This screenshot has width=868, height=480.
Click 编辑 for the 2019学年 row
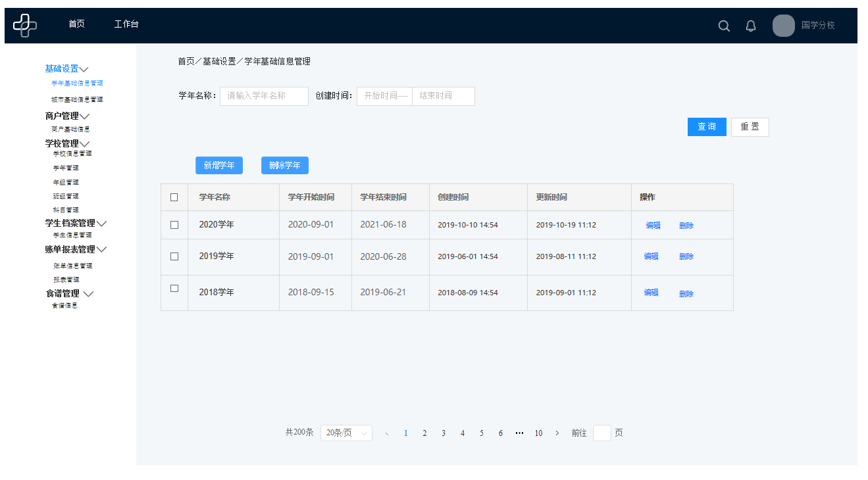(x=651, y=256)
